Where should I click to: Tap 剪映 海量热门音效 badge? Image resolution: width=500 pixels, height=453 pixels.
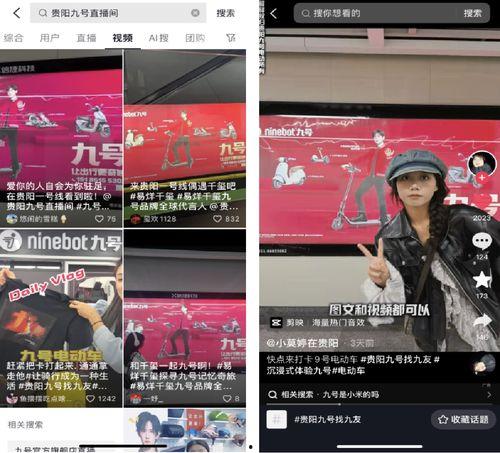pos(318,322)
